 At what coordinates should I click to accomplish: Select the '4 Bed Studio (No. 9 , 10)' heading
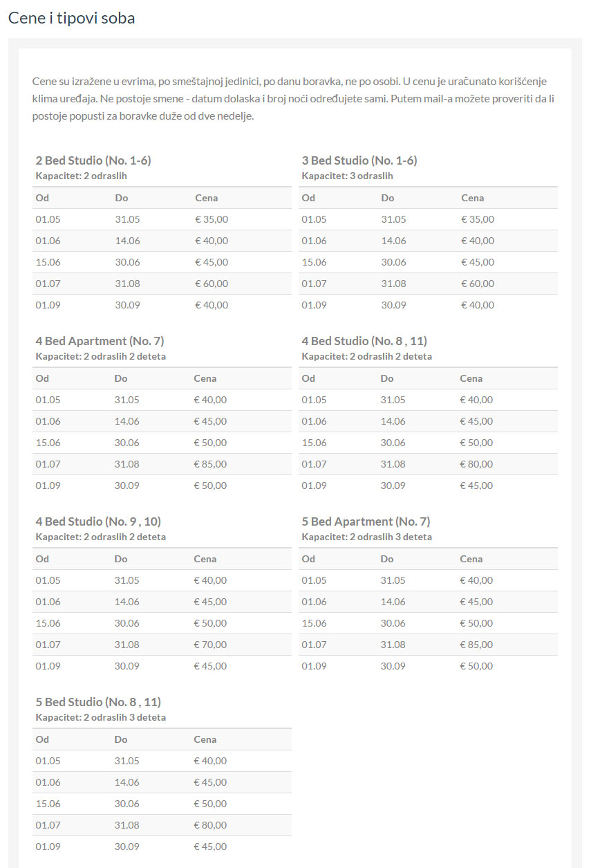pyautogui.click(x=98, y=521)
